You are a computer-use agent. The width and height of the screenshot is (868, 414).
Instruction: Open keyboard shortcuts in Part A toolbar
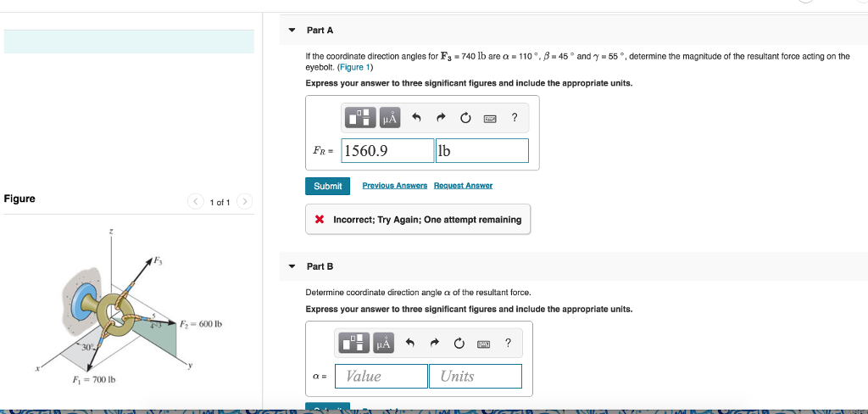490,118
